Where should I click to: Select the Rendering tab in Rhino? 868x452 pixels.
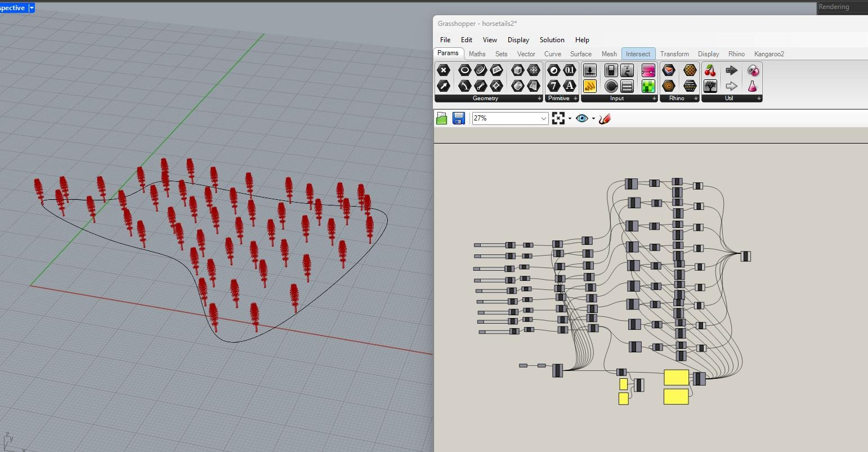coord(834,7)
